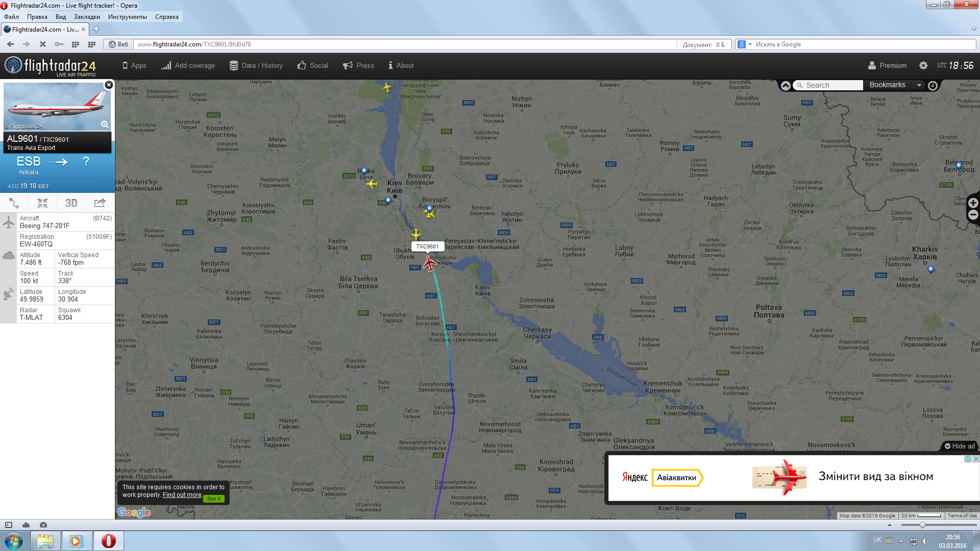Open the settings gear in header
Viewport: 980px width, 551px height.
[923, 65]
